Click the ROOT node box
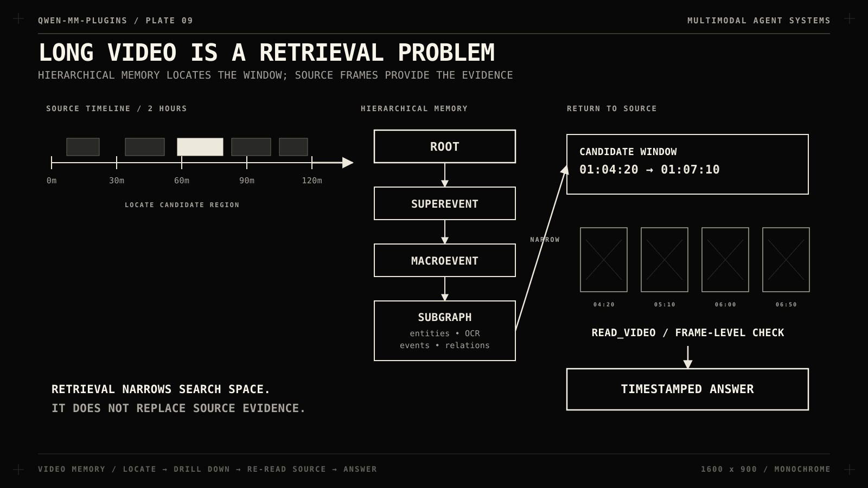The height and width of the screenshot is (488, 868). 445,146
